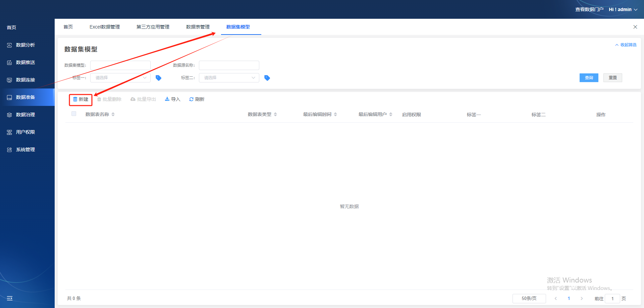Click the 查询 query button
Viewport: 644px width, 308px height.
pos(589,78)
